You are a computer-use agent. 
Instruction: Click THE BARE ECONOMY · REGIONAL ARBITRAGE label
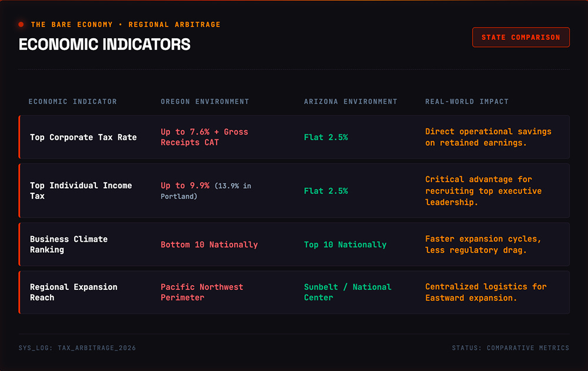point(125,24)
